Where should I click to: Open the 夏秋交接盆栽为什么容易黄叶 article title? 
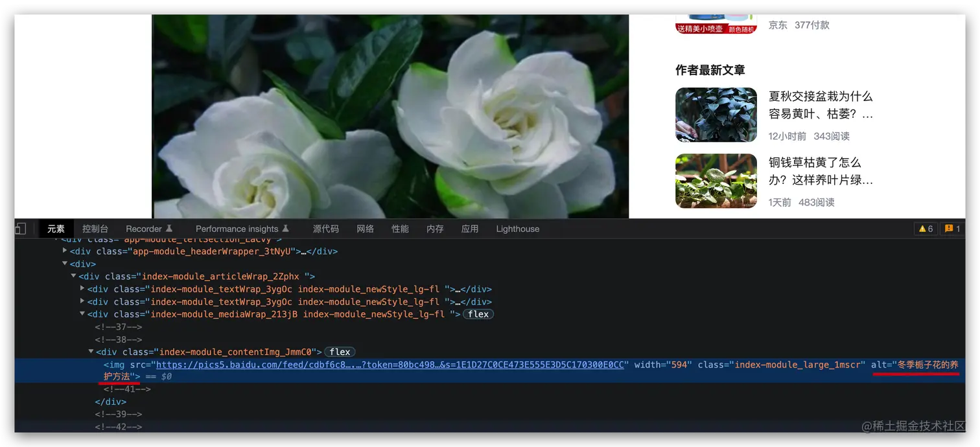tap(821, 106)
